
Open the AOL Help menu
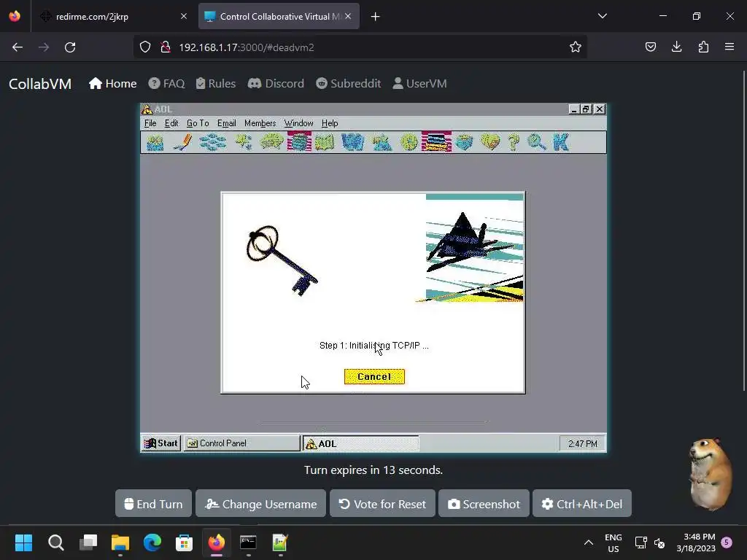pyautogui.click(x=330, y=123)
